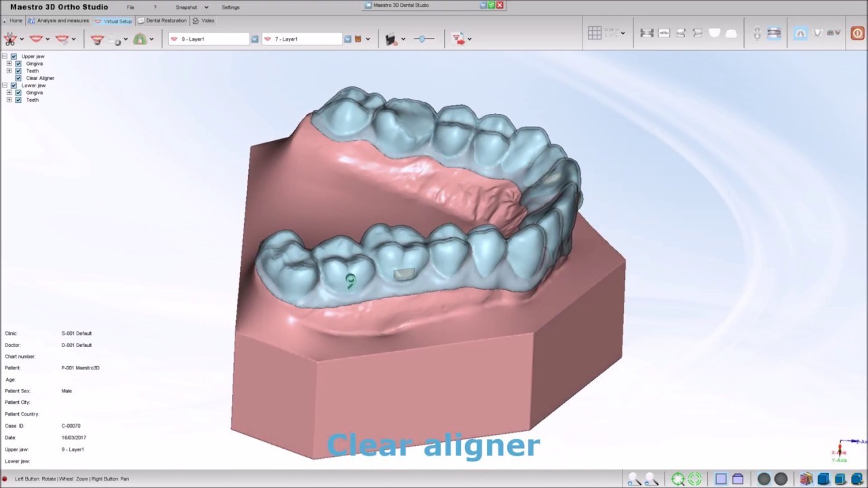Select the arch with pin tool
The width and height of the screenshot is (868, 488).
97,39
